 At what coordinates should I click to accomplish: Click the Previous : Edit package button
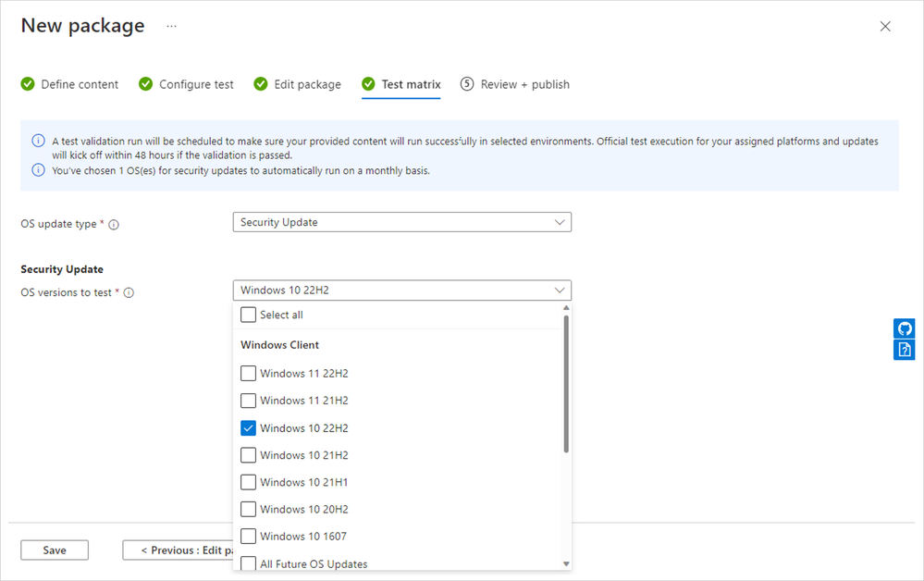point(178,550)
